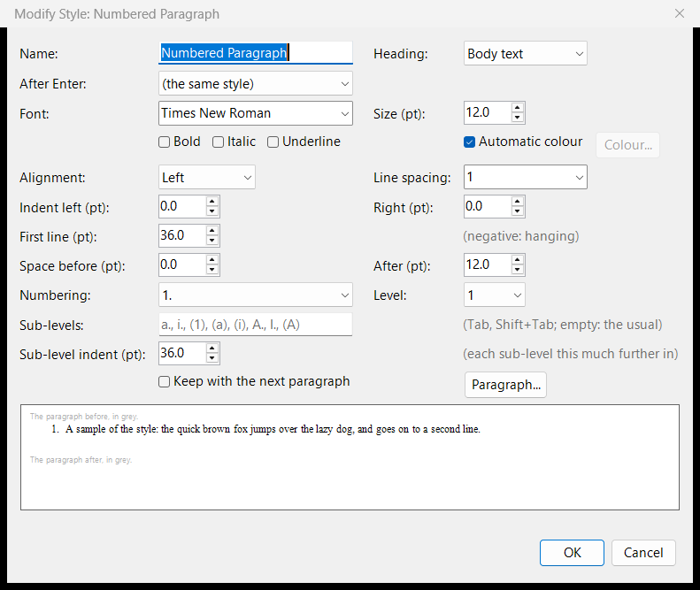Open the After Enter style dropdown
Viewport: 700px width, 590px height.
tap(256, 83)
